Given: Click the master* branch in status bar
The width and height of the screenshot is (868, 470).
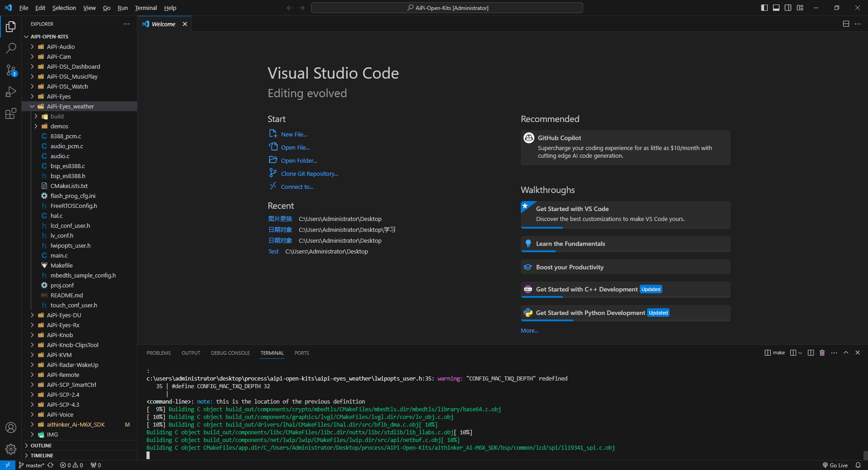Looking at the screenshot, I should 32,465.
